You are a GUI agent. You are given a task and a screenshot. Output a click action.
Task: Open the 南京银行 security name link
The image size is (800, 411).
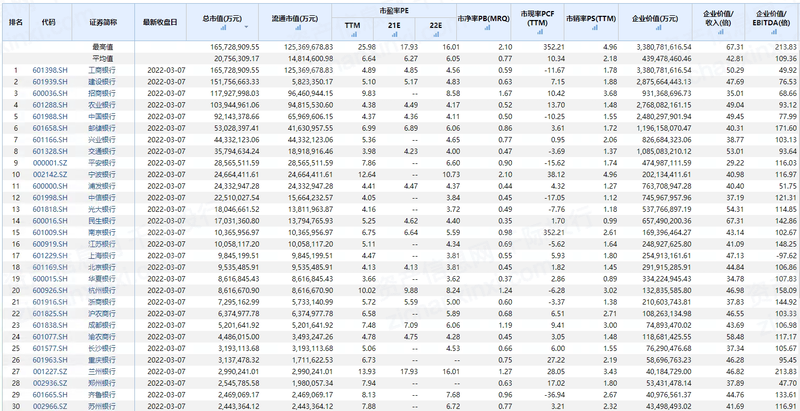pyautogui.click(x=102, y=233)
